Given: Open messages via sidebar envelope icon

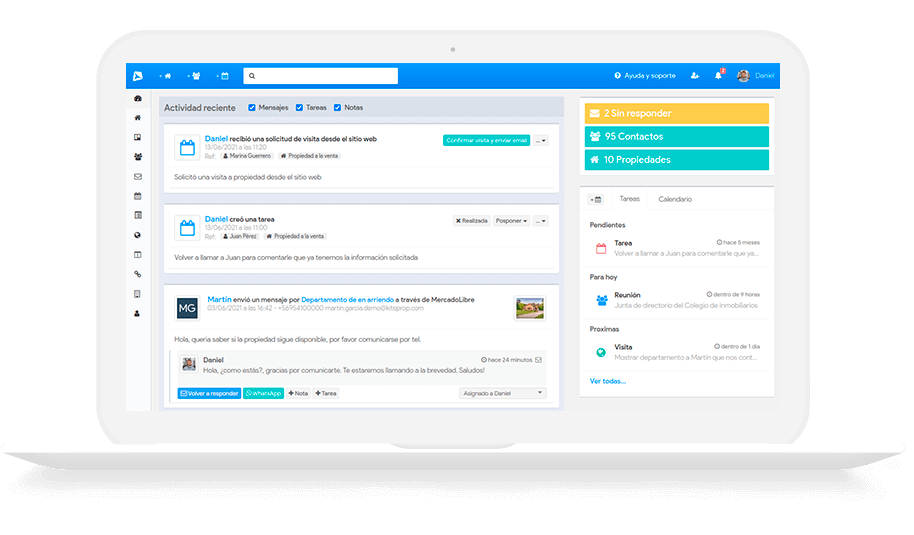Looking at the screenshot, I should pos(138,177).
